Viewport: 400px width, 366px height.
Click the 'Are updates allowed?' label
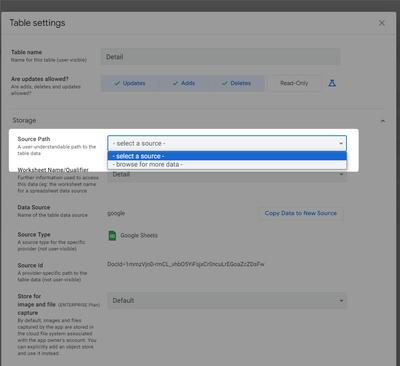(x=40, y=79)
